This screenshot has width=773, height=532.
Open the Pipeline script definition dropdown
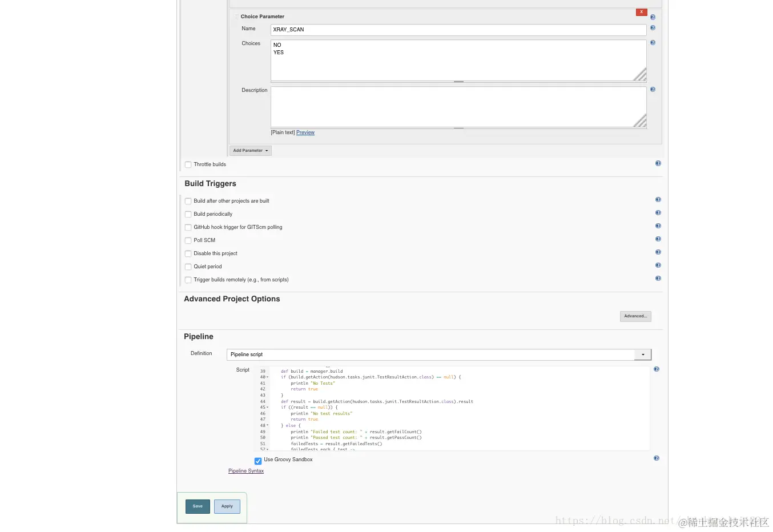[x=439, y=354]
